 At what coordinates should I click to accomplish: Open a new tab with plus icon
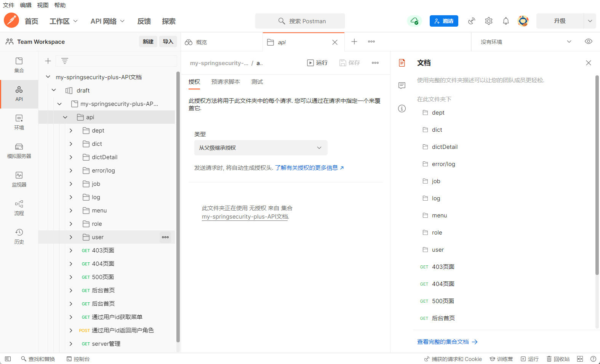354,42
